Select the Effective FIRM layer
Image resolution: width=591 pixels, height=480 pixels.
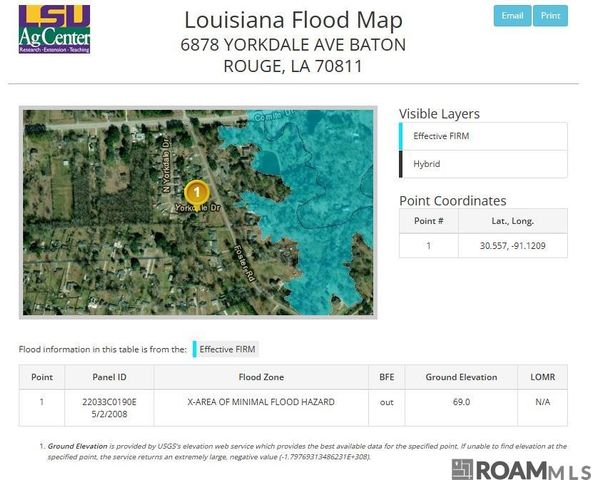pyautogui.click(x=483, y=136)
